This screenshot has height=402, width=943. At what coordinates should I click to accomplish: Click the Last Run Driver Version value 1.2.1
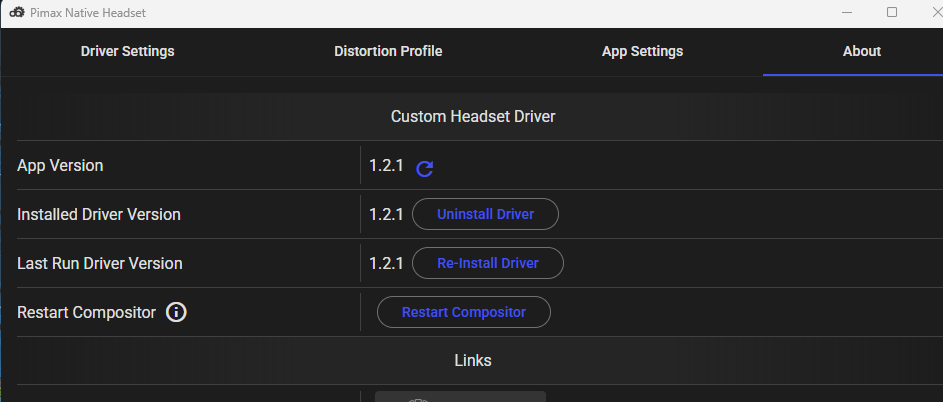386,264
